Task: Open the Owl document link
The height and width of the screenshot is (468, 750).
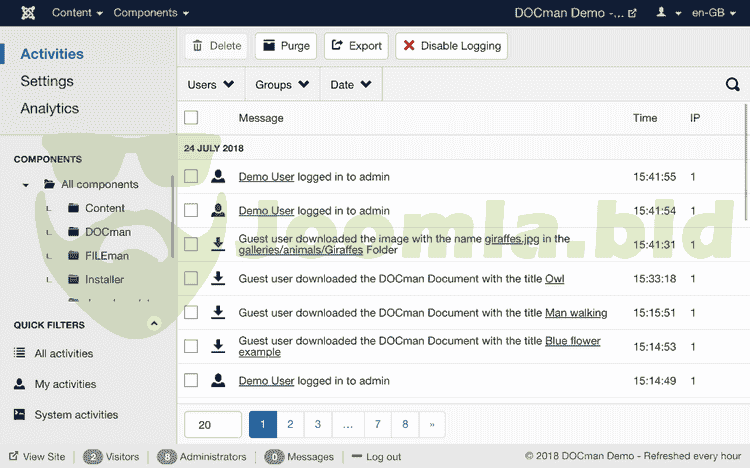Action: point(555,279)
